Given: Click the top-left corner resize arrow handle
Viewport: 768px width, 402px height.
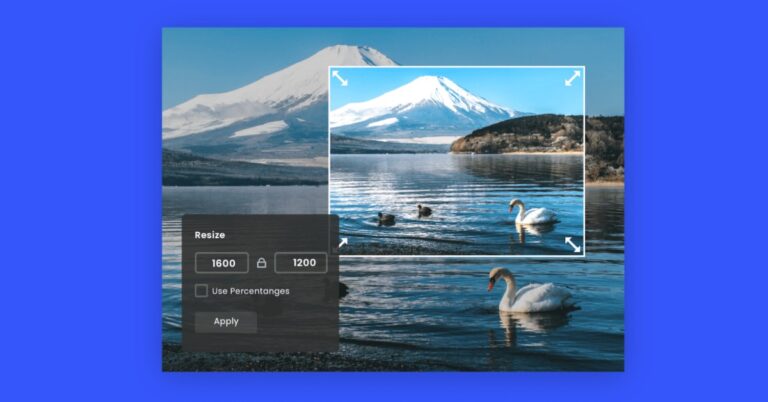Looking at the screenshot, I should (340, 78).
